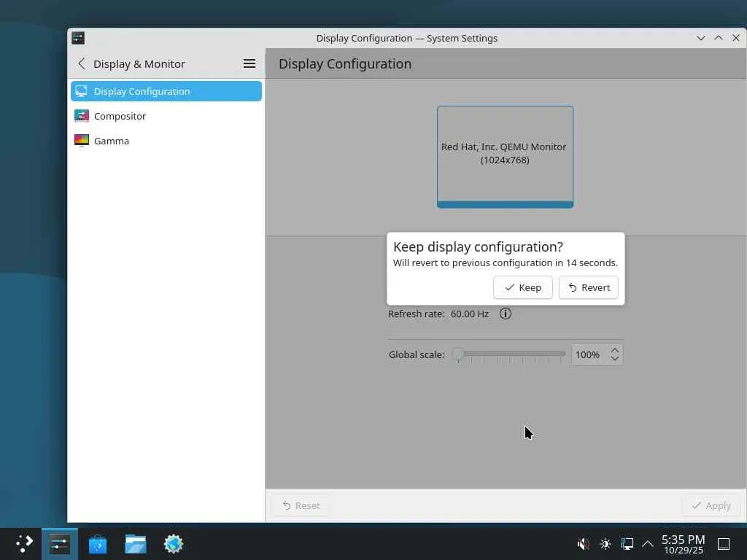This screenshot has width=747, height=560.
Task: Open Discover software store from taskbar
Action: (98, 544)
